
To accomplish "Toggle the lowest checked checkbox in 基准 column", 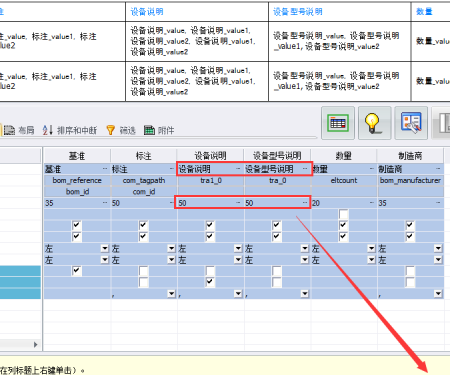I will click(77, 271).
